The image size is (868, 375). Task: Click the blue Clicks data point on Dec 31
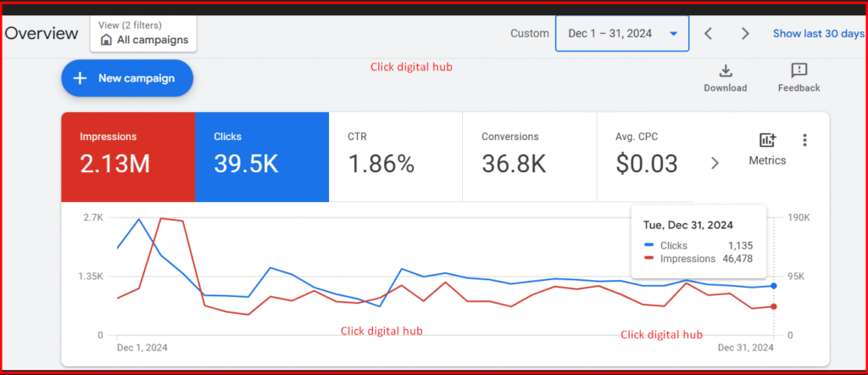click(x=774, y=286)
